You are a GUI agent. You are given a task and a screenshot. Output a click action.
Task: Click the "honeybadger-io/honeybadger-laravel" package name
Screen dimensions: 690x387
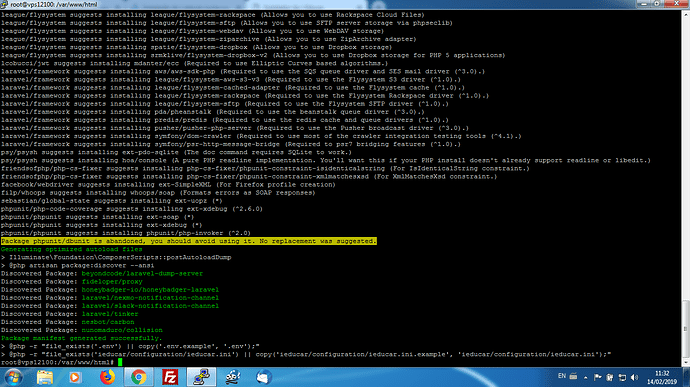coord(150,290)
